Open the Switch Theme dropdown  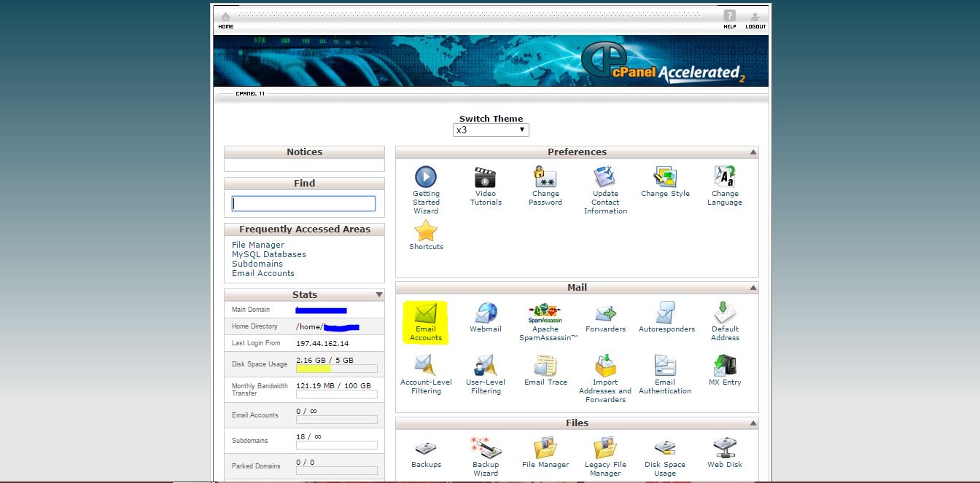point(491,130)
